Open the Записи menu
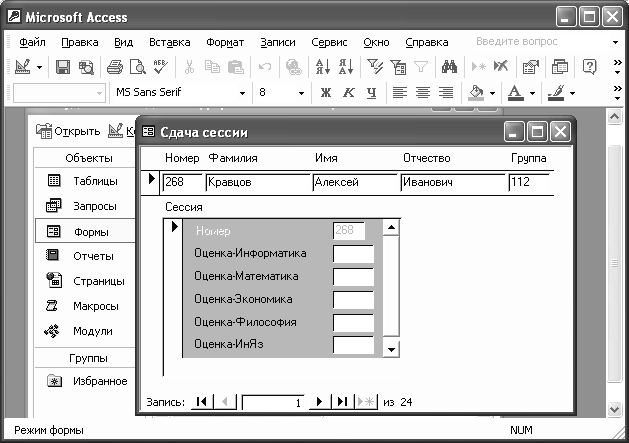The height and width of the screenshot is (443, 629). [278, 42]
